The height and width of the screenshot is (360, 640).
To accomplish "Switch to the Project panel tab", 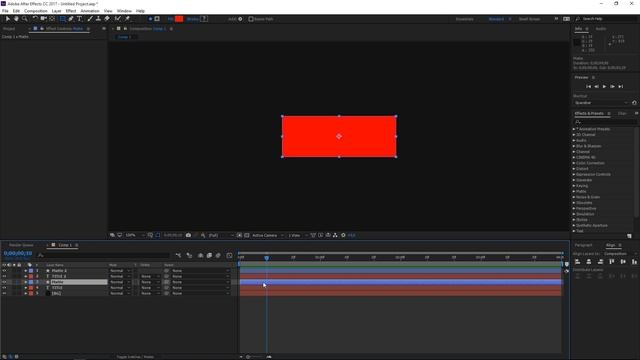I will 9,29.
